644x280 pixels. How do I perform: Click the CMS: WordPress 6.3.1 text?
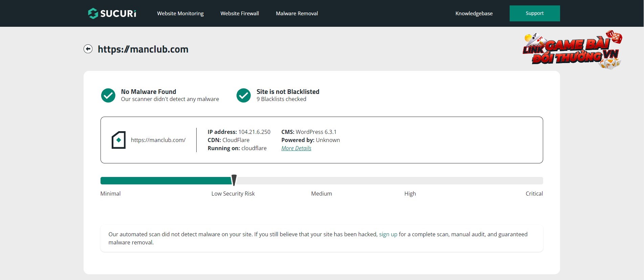point(309,132)
